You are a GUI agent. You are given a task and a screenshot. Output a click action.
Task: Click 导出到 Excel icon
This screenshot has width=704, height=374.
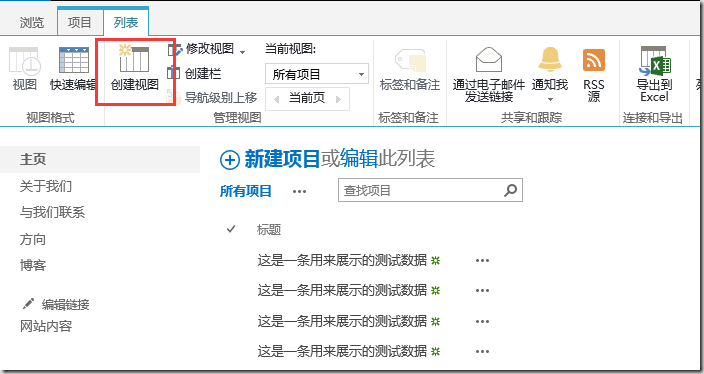click(x=655, y=61)
